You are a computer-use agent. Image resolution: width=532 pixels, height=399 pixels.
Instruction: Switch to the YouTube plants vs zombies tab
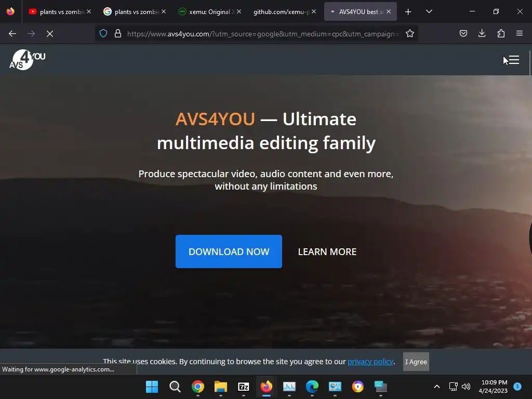click(60, 11)
